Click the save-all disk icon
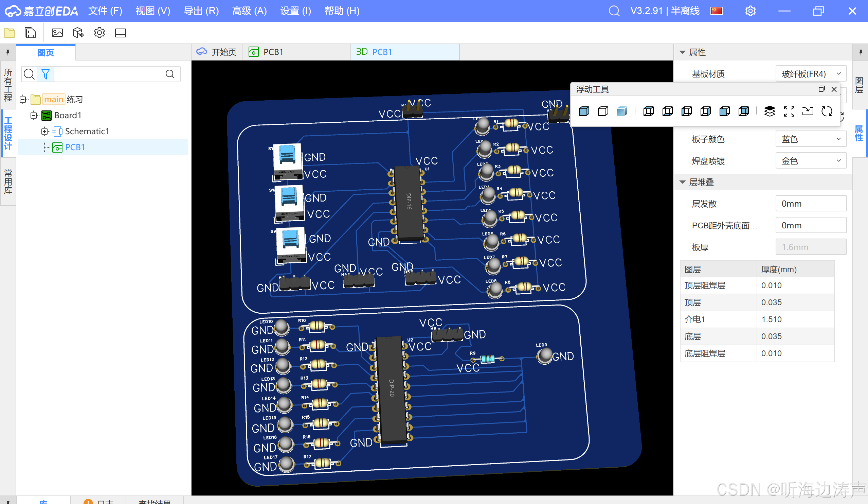 (30, 33)
